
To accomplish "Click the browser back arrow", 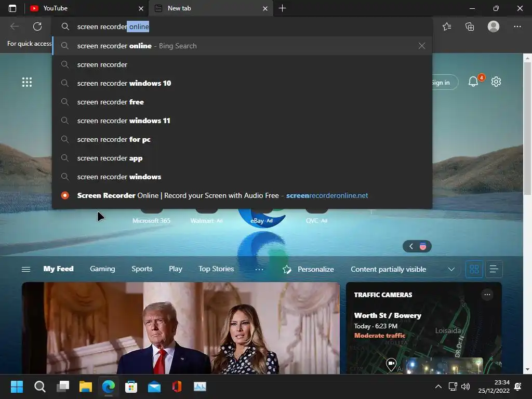I will pos(15,26).
